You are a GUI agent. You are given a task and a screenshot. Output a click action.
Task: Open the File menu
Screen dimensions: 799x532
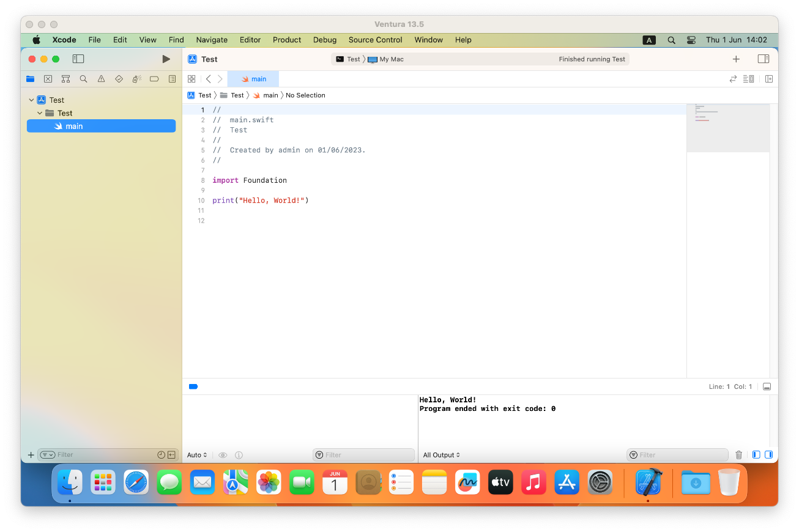coord(94,40)
